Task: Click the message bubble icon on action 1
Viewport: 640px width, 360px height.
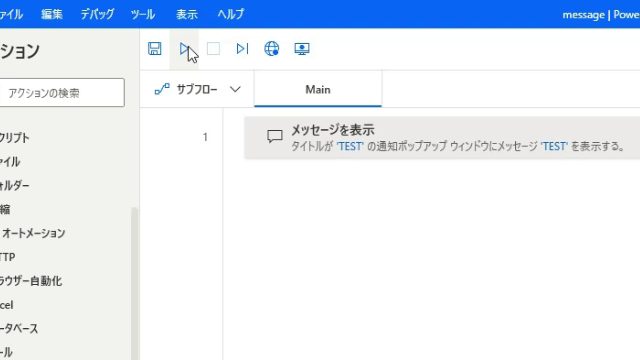Action: point(275,137)
